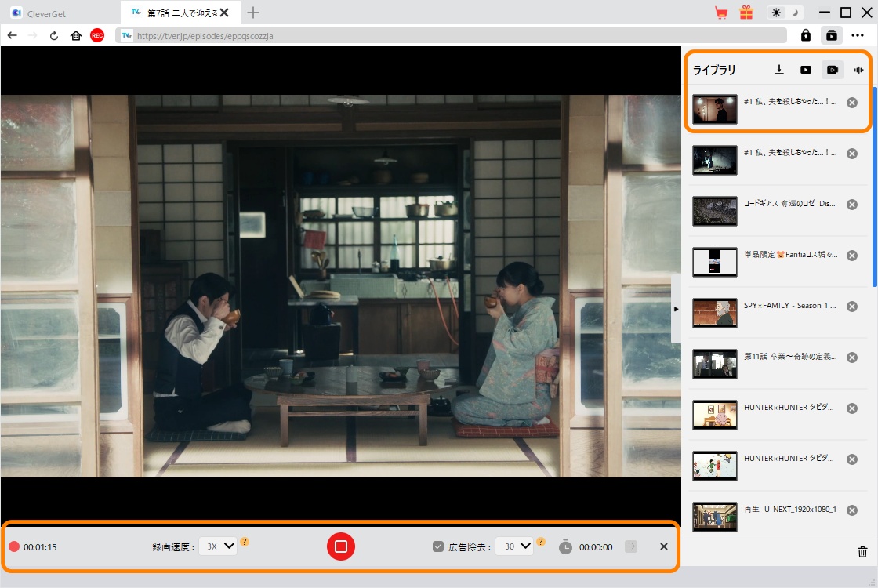This screenshot has height=588, width=878.
Task: Click the gift box icon
Action: pos(746,13)
